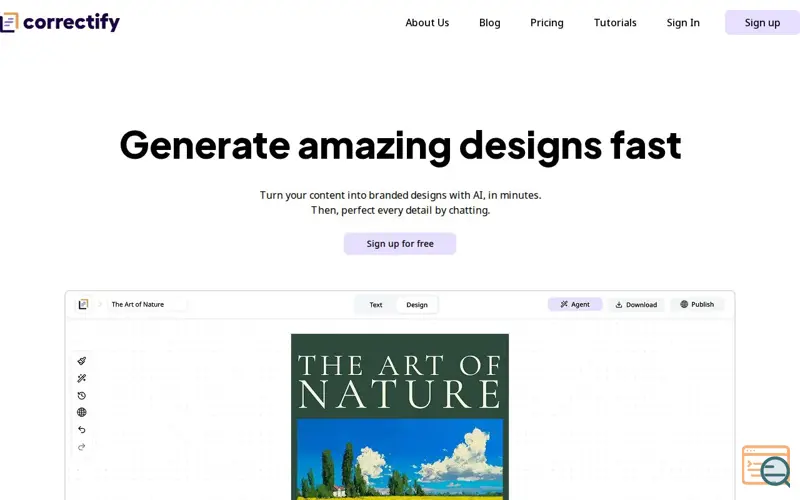Open the support widget icon bottom right
The width and height of the screenshot is (800, 500).
pos(766,466)
